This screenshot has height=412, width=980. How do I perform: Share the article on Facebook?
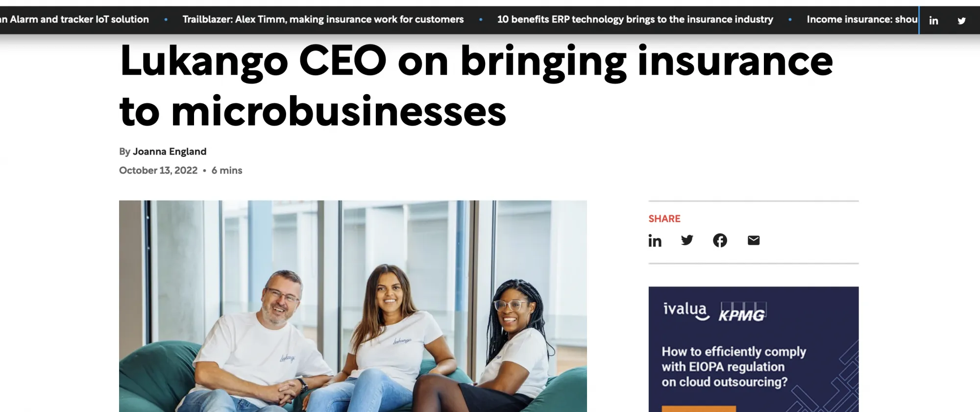720,240
